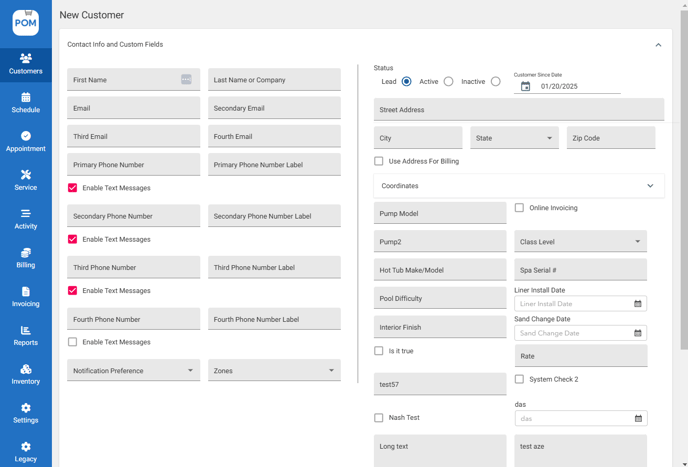Click the POM logo icon

point(25,21)
